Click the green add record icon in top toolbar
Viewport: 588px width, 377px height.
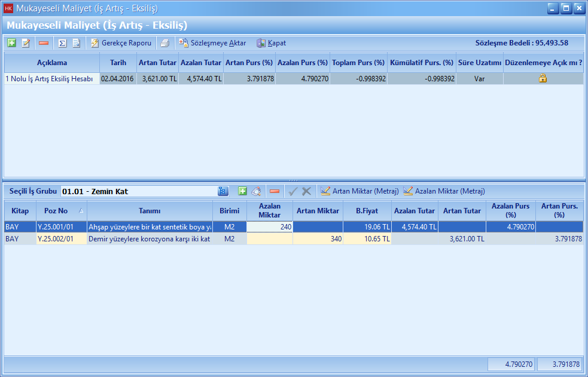[x=11, y=43]
